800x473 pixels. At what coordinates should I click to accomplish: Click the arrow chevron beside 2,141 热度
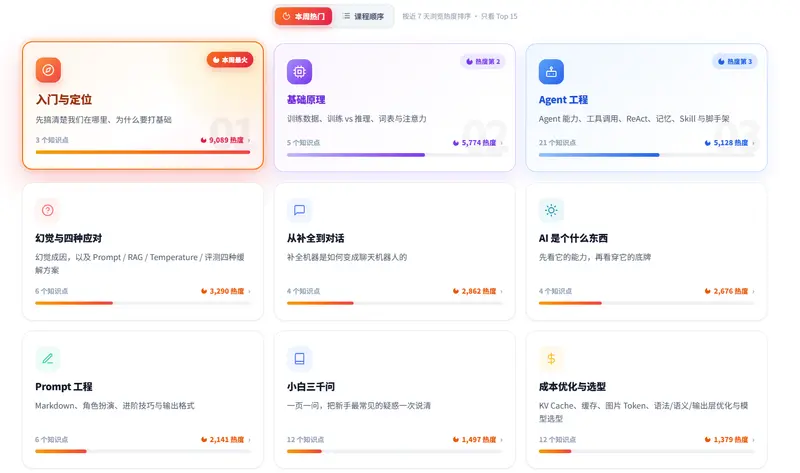point(249,440)
